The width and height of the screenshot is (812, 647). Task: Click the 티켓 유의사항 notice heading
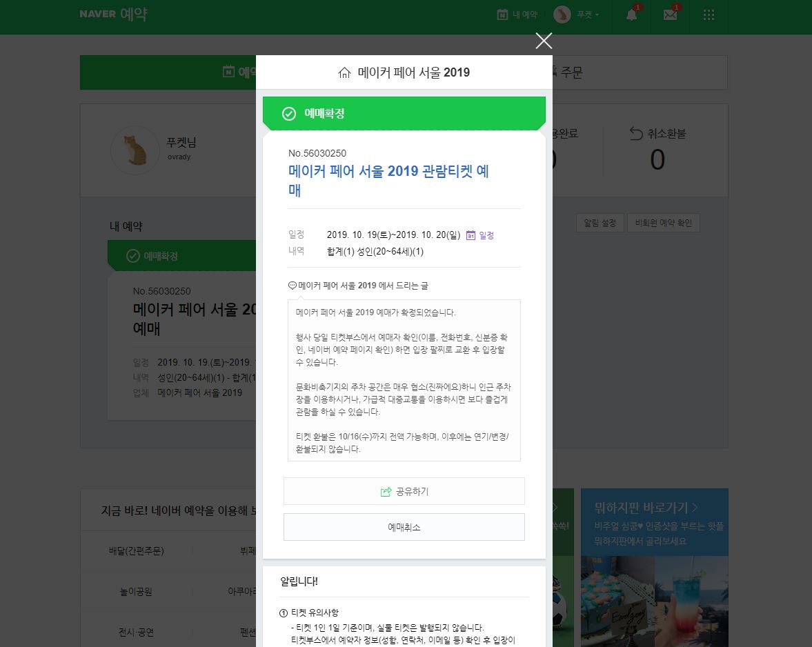315,613
